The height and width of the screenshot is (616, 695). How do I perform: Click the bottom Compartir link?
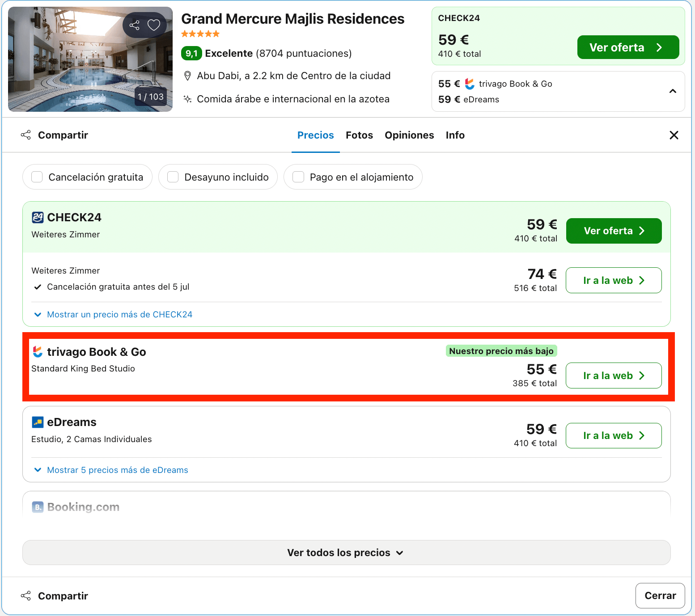[63, 596]
